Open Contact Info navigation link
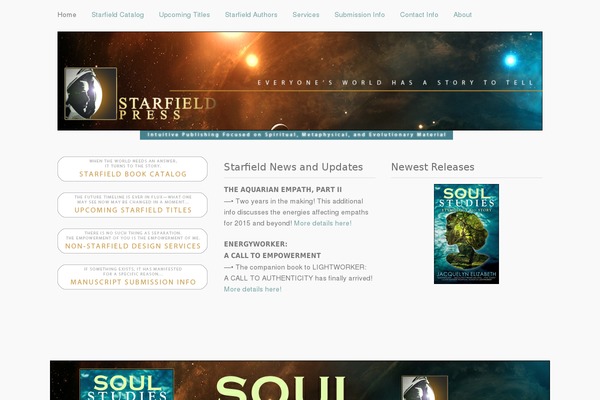This screenshot has width=600, height=400. click(x=419, y=15)
